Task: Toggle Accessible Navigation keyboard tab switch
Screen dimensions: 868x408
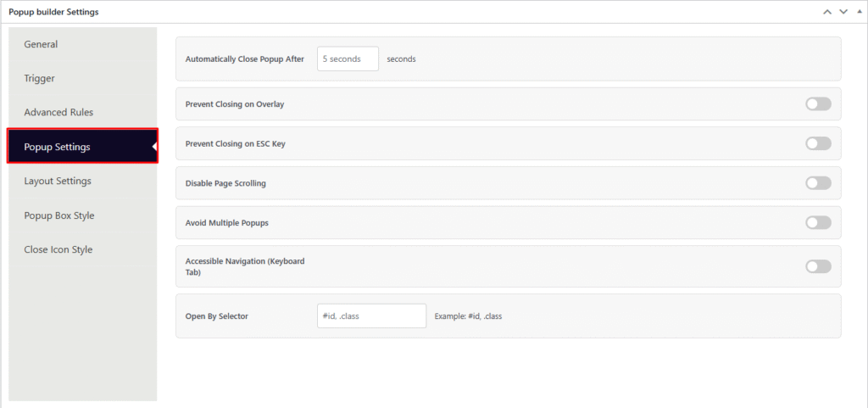Action: [x=818, y=266]
